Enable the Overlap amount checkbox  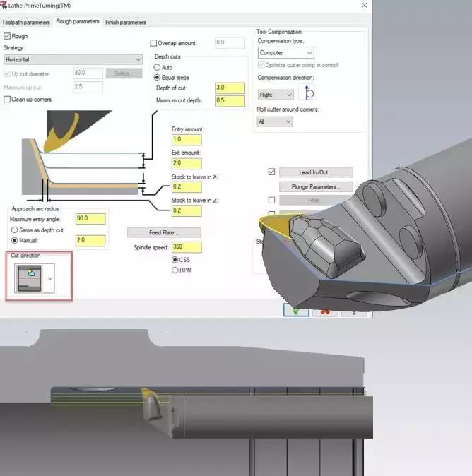coord(154,42)
